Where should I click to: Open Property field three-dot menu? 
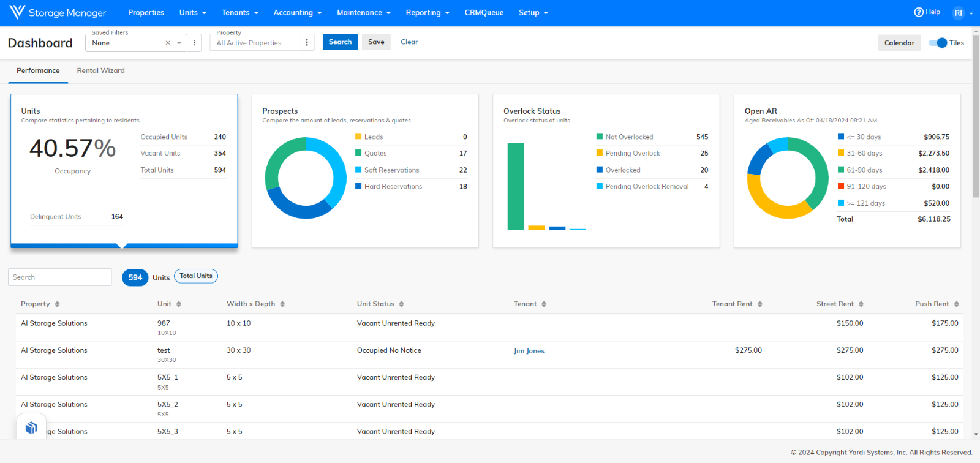(307, 43)
